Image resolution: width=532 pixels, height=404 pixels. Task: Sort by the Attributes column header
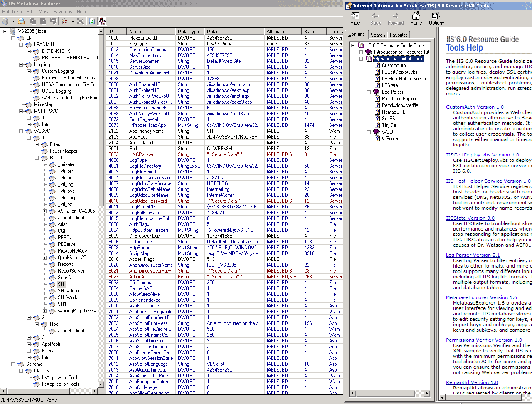283,31
